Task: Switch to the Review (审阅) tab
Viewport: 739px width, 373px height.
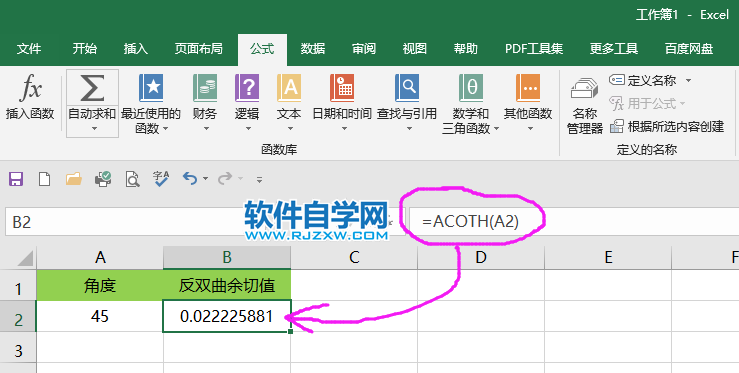Action: 364,49
